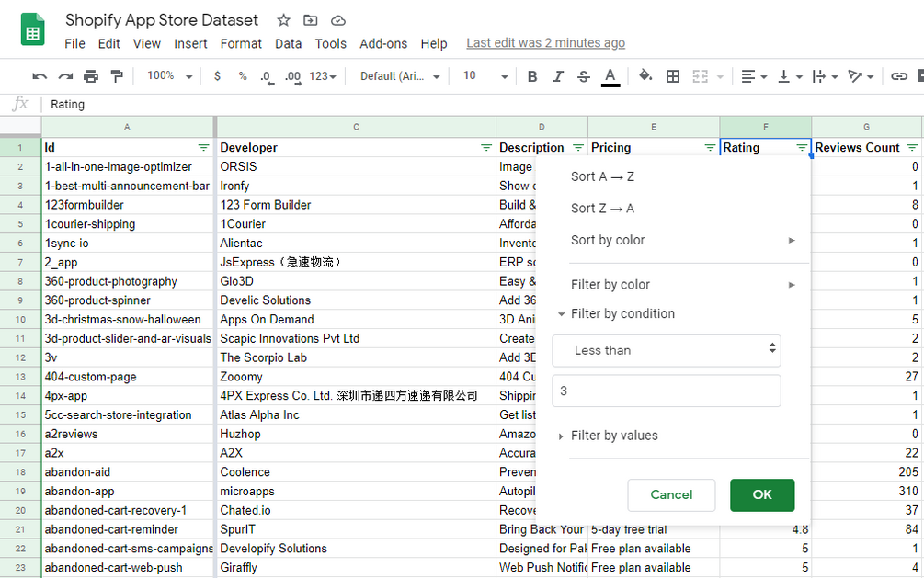Open the Default font dropdown
This screenshot has width=924, height=578.
click(400, 76)
